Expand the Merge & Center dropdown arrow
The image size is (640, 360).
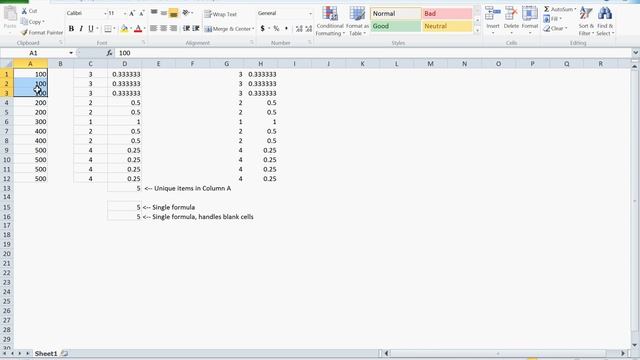[253, 29]
